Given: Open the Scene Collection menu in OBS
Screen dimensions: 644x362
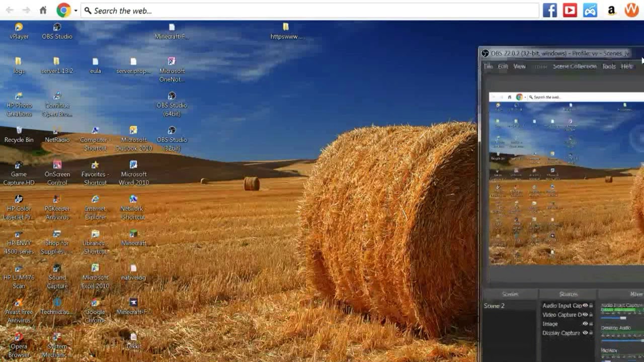Looking at the screenshot, I should coord(575,66).
